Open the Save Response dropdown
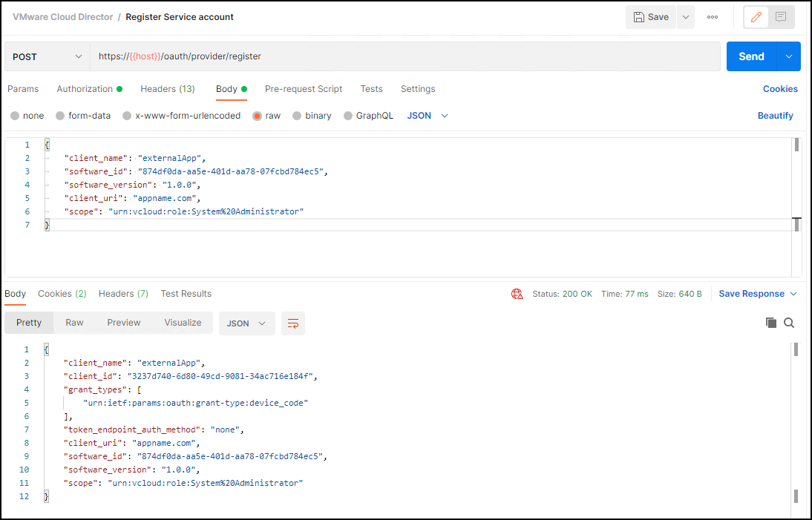 click(x=757, y=294)
